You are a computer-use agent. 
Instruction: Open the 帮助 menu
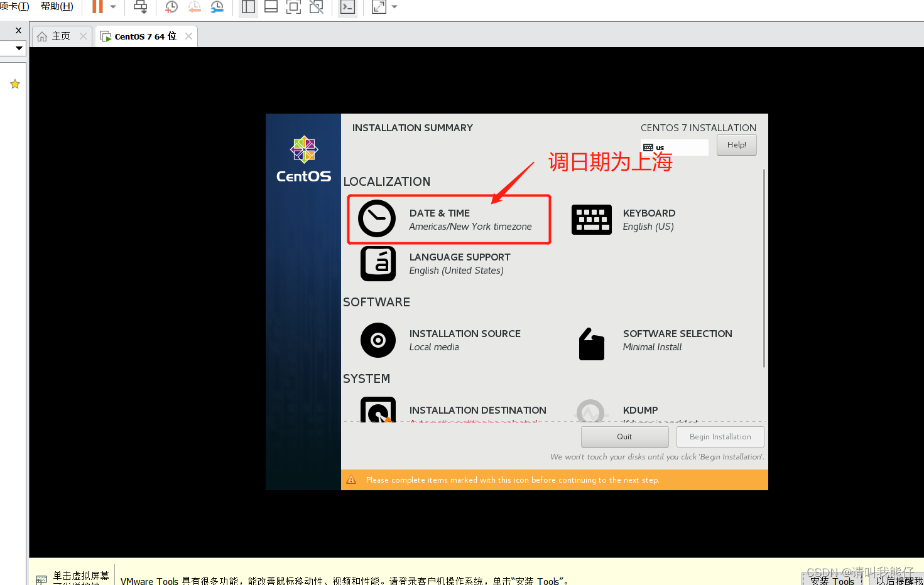tap(56, 6)
